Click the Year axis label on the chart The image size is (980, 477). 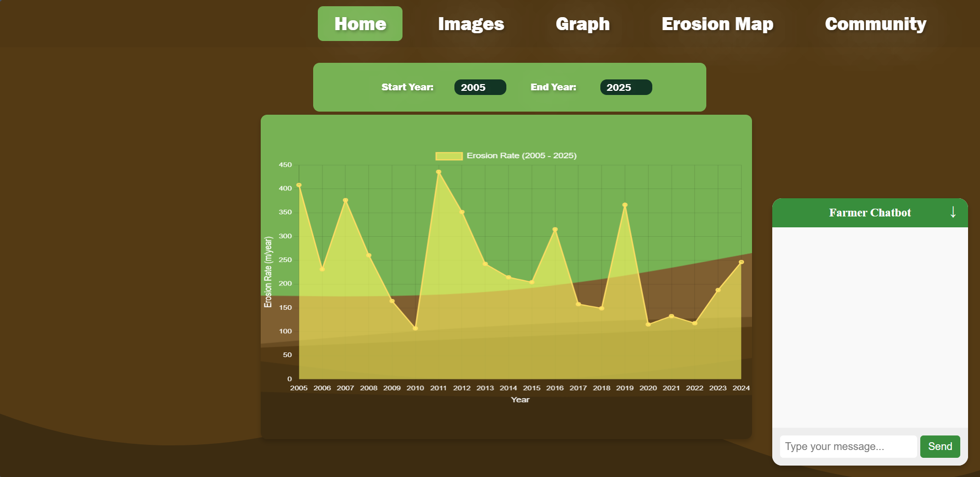(x=520, y=399)
